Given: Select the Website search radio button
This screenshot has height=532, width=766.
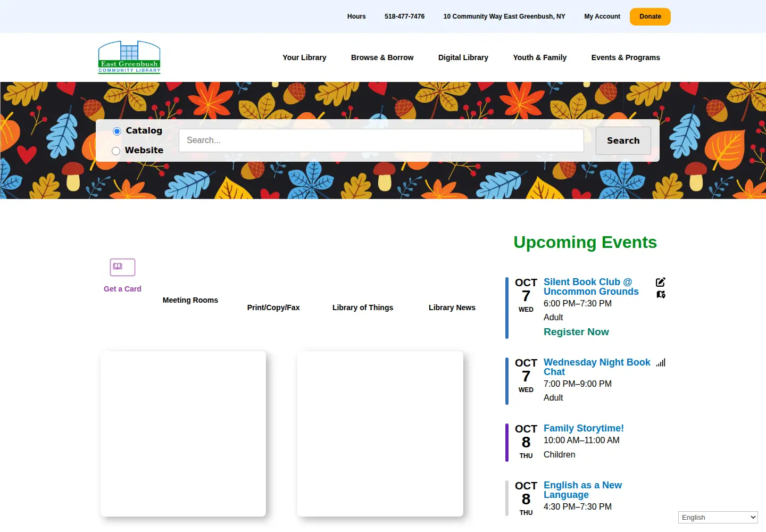Looking at the screenshot, I should (x=116, y=151).
